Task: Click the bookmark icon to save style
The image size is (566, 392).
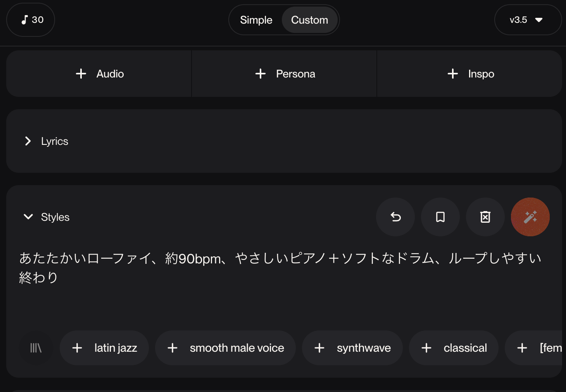Action: point(440,217)
